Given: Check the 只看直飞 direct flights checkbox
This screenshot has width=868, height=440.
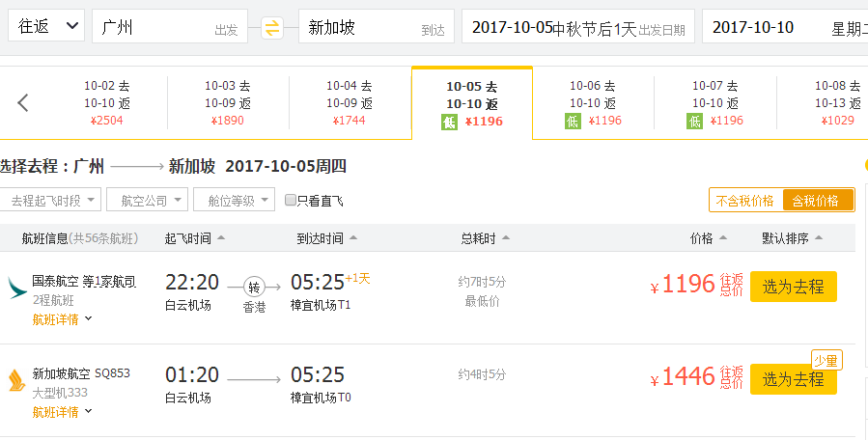Looking at the screenshot, I should coord(290,200).
